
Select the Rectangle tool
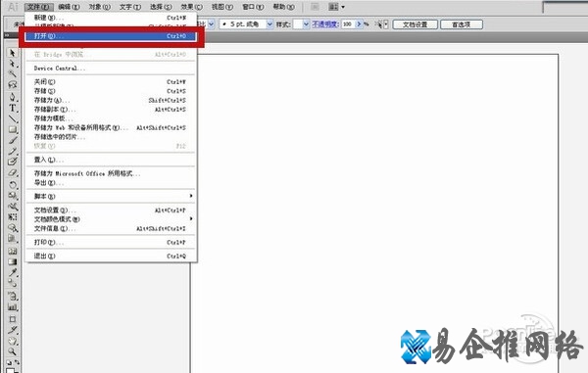tap(13, 129)
